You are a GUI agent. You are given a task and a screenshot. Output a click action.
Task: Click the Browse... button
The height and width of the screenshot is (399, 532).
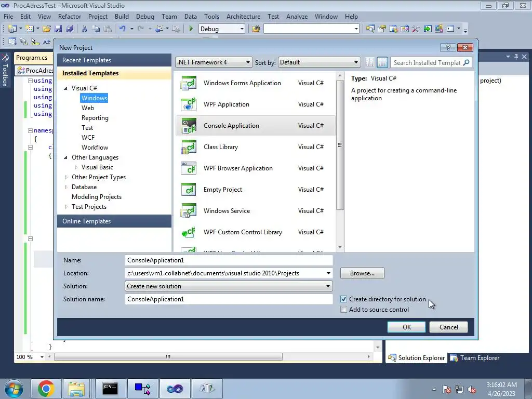362,273
